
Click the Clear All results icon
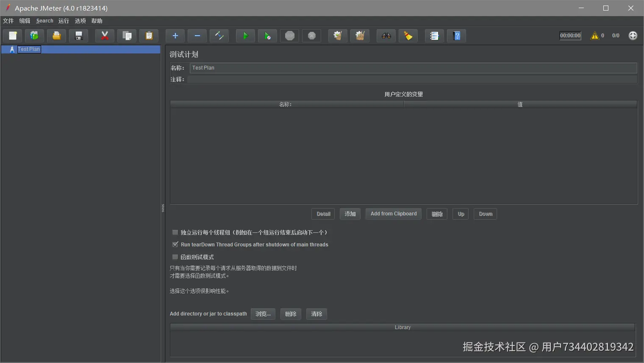[360, 36]
